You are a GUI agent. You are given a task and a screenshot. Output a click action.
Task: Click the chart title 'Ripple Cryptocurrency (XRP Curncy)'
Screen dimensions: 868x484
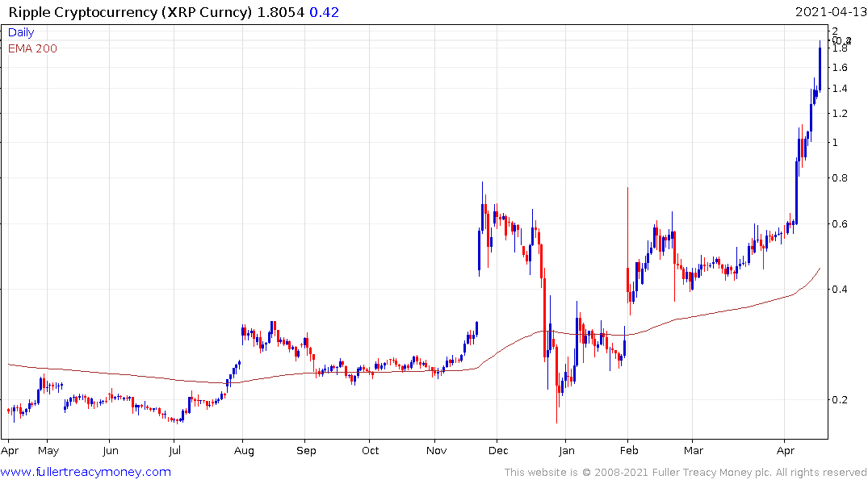(130, 12)
